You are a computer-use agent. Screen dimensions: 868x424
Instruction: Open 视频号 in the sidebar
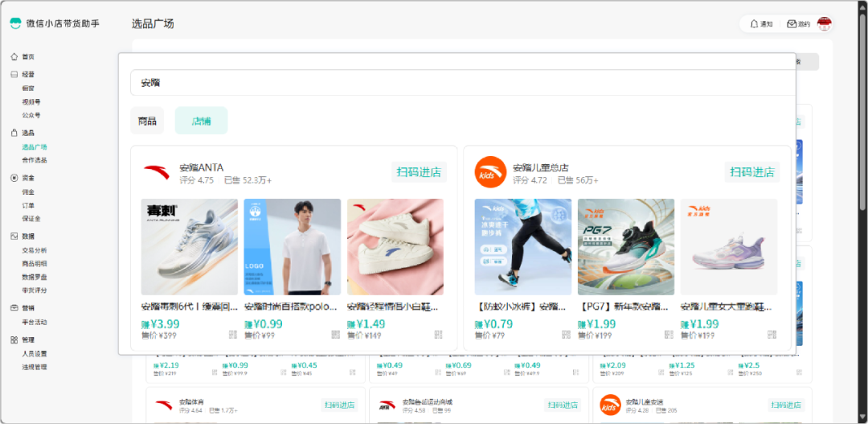click(x=31, y=102)
